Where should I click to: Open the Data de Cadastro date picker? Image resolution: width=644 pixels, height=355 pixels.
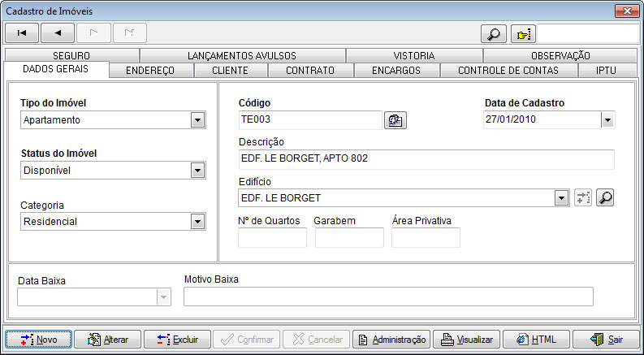(607, 120)
